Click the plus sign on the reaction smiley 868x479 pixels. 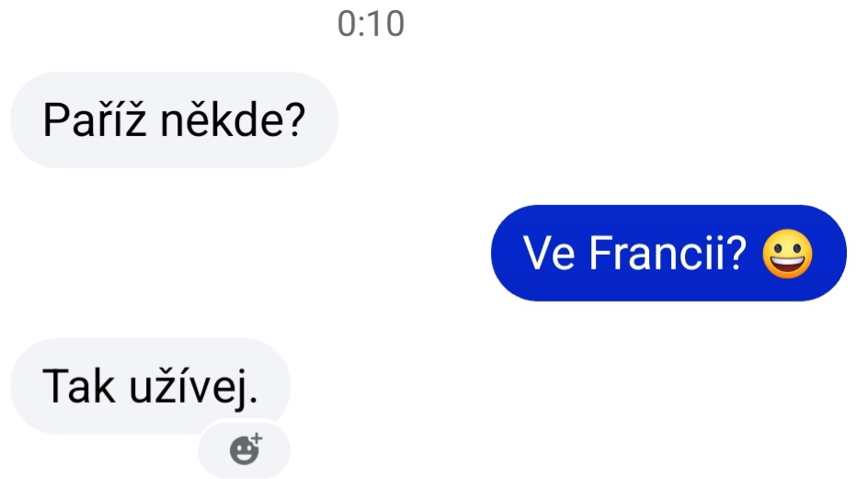tap(257, 438)
